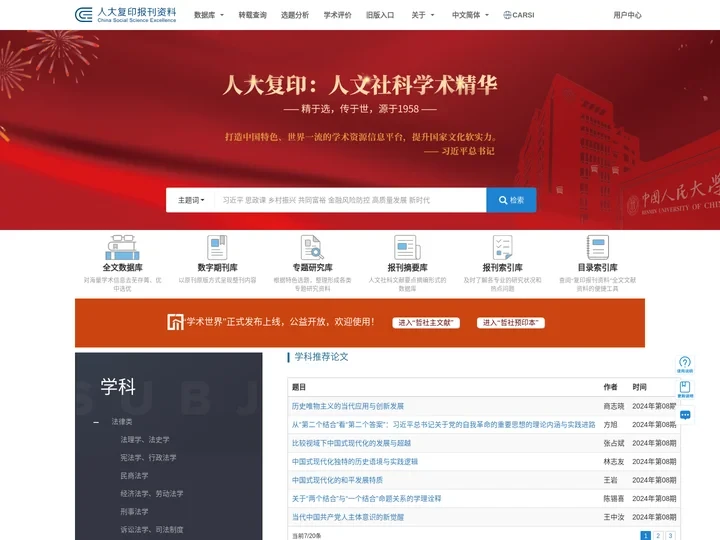Open the 旧版入口 menu item
This screenshot has height=540, width=720.
point(380,15)
